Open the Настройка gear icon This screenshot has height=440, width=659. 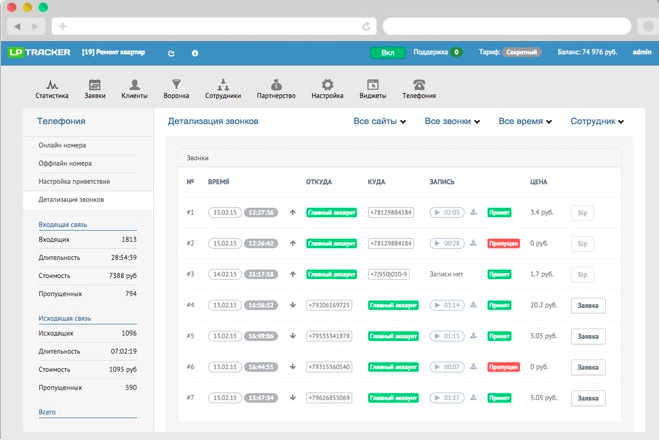tap(327, 86)
